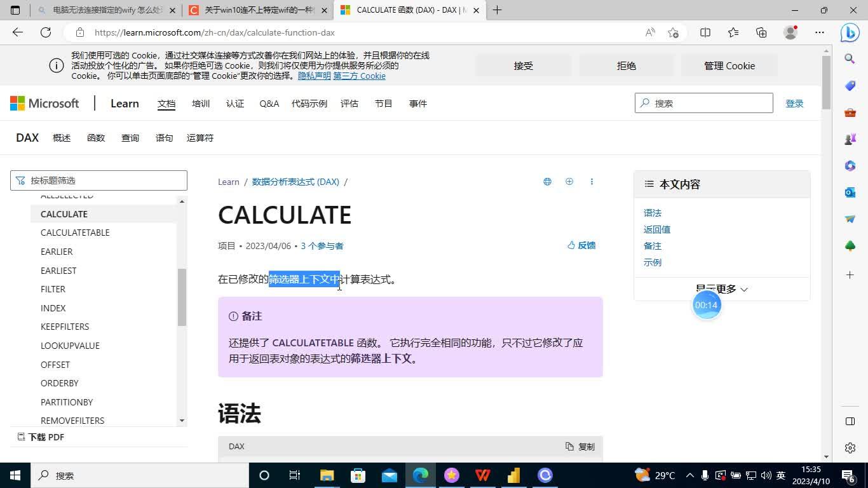Open the Outlook icon in Edge sidebar
The image size is (868, 488).
pos(850,191)
